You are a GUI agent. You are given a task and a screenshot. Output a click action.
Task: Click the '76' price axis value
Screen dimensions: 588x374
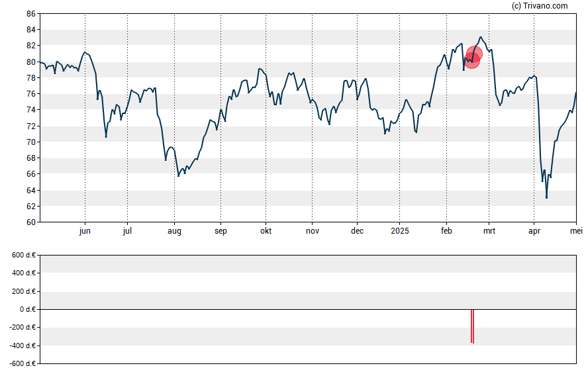pos(31,94)
